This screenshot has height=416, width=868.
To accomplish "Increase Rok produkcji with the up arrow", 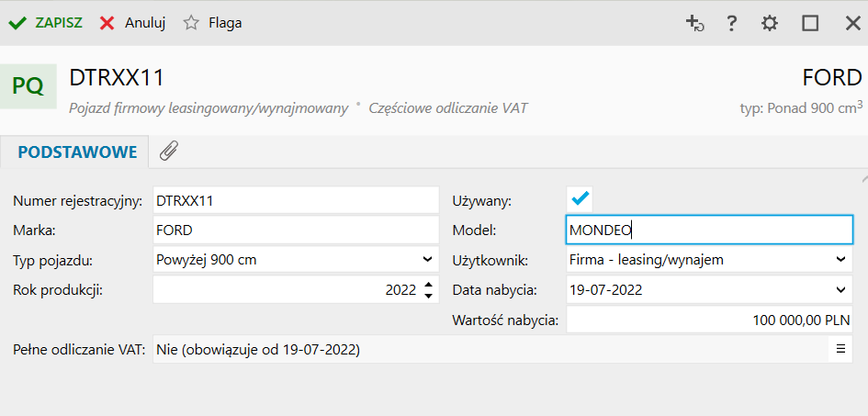I will 428,285.
